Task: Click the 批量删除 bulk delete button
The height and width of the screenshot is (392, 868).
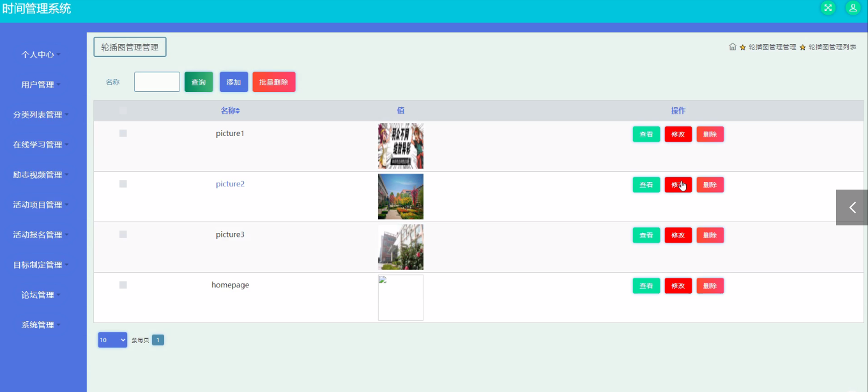Action: pyautogui.click(x=274, y=82)
